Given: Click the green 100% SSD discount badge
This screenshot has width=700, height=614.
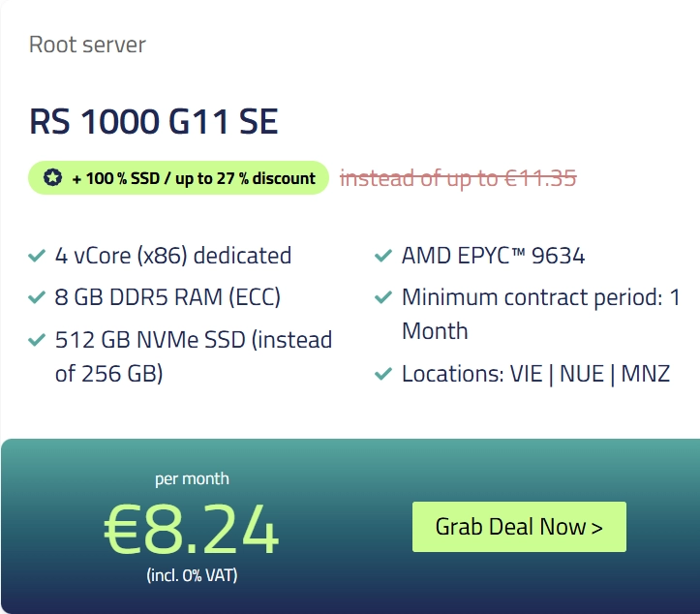Looking at the screenshot, I should (x=178, y=178).
